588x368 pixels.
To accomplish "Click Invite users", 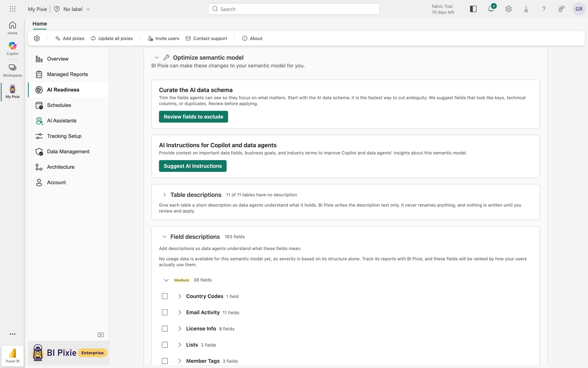I will point(164,38).
